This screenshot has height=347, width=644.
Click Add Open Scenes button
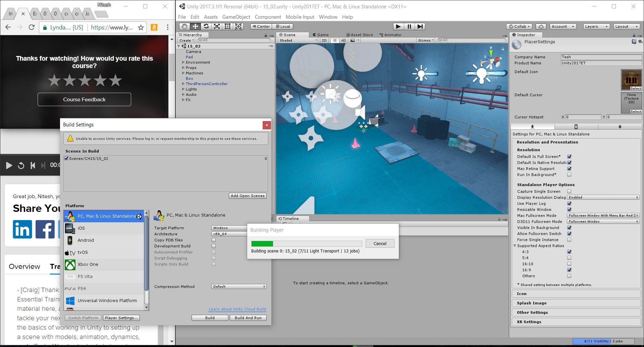pos(248,196)
